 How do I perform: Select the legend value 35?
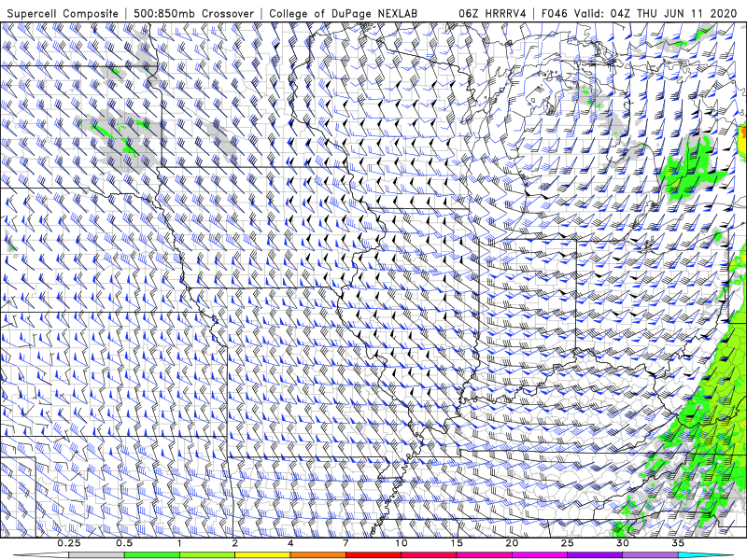(x=679, y=543)
